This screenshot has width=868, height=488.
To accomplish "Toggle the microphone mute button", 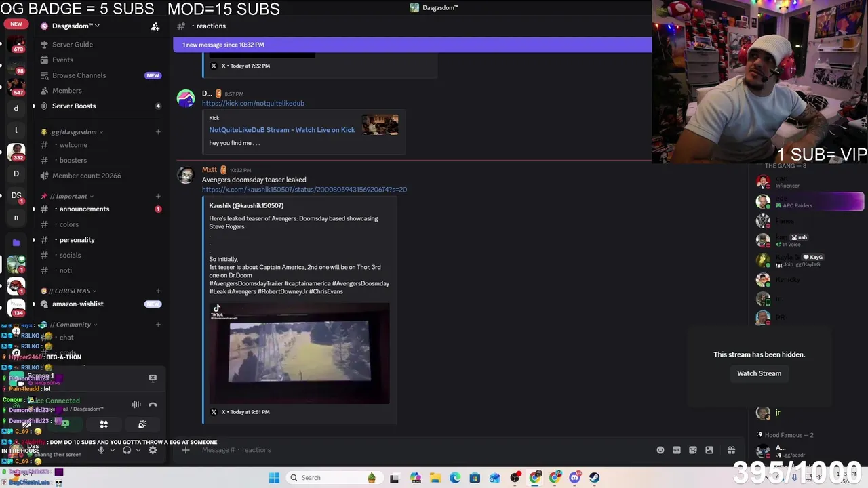I will tap(101, 450).
